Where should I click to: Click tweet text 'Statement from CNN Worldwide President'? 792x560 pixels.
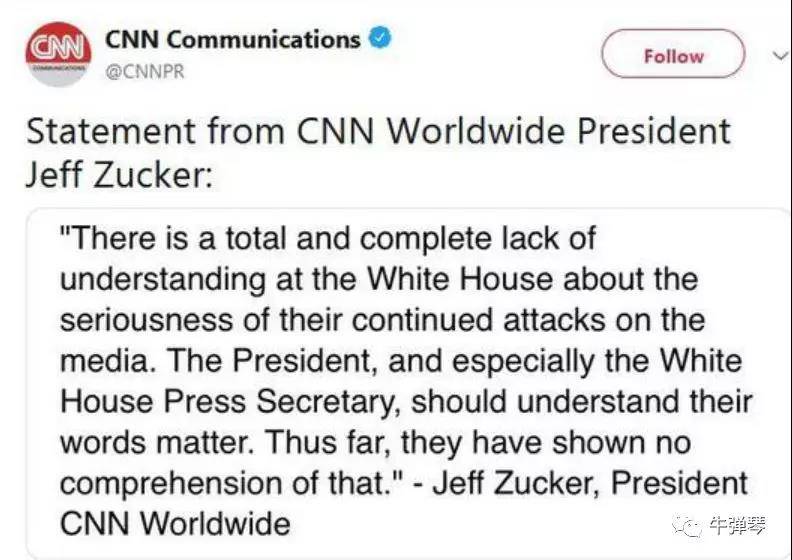click(x=378, y=132)
